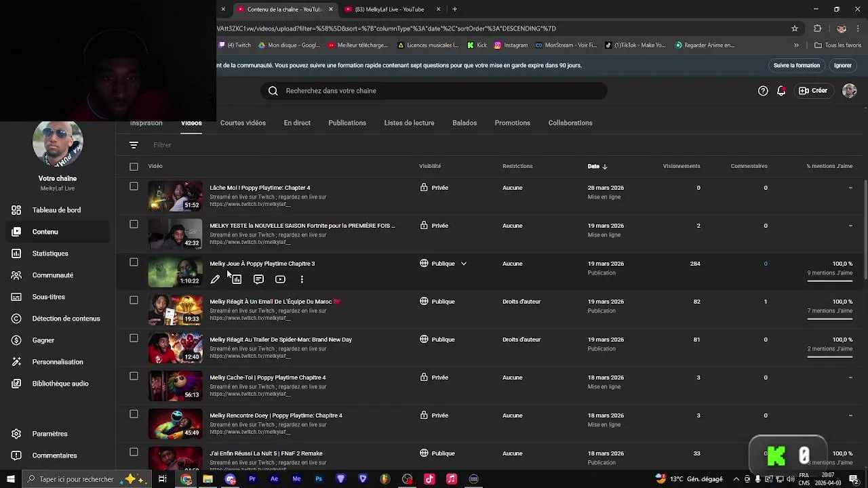The width and height of the screenshot is (868, 488).
Task: Open the notifications bell icon
Action: tap(781, 91)
